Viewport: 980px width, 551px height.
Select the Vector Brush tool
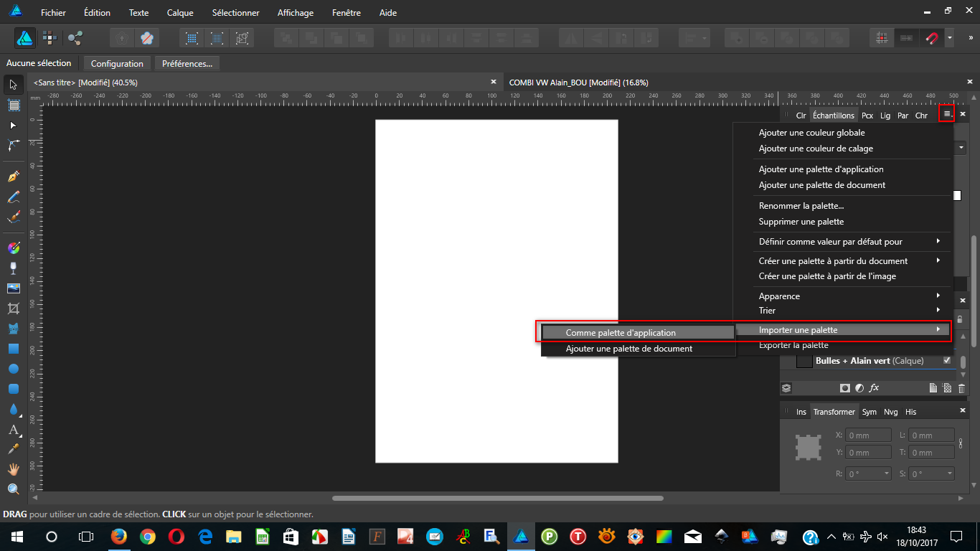pyautogui.click(x=13, y=217)
